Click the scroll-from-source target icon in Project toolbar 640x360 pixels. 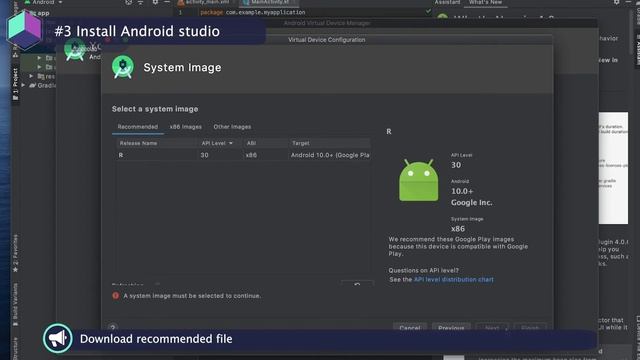click(x=129, y=2)
